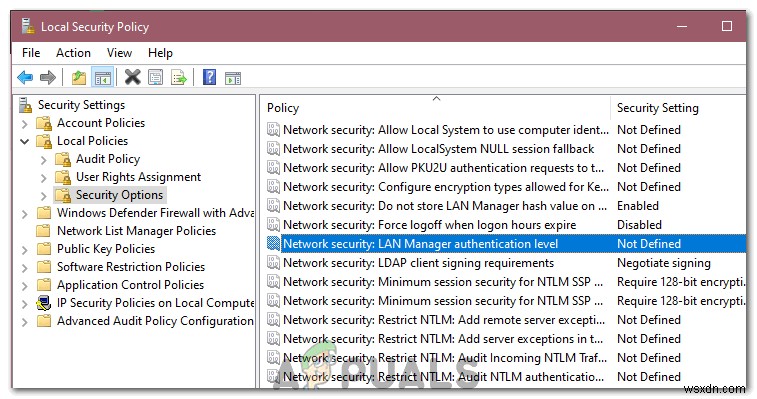This screenshot has width=757, height=399.
Task: Click the Local Security Policy title bar icon
Action: [28, 26]
